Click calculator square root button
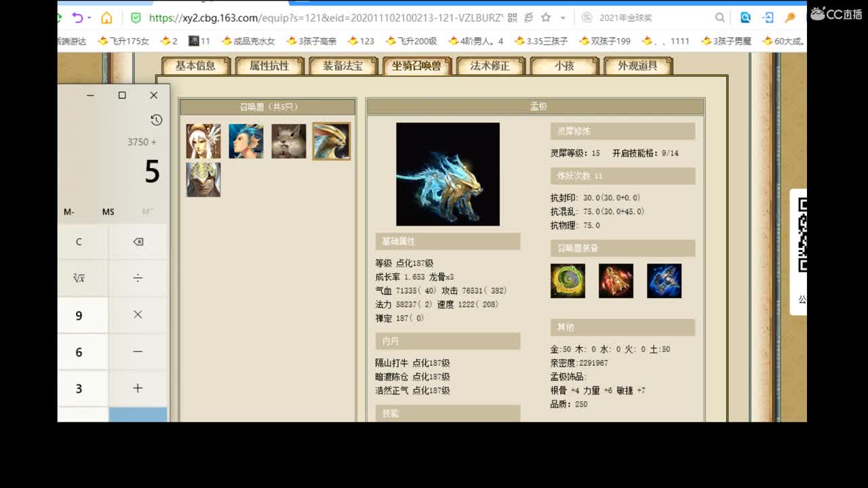 click(x=79, y=278)
